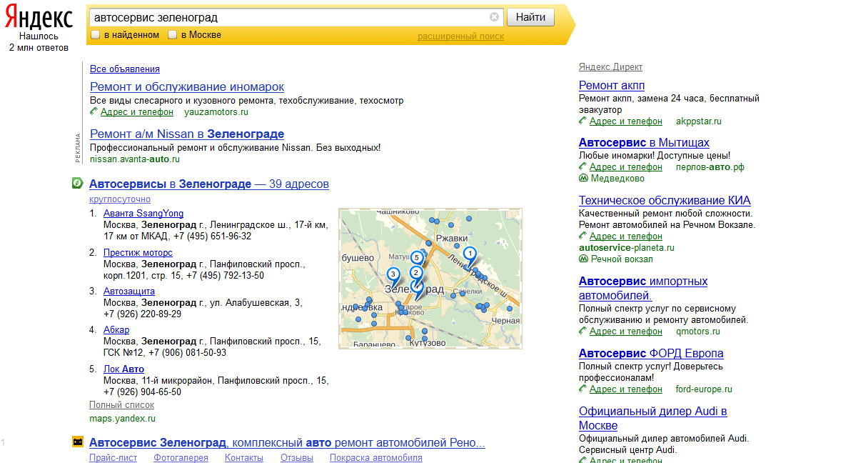Enable the "в найденном" checkbox

[x=95, y=35]
